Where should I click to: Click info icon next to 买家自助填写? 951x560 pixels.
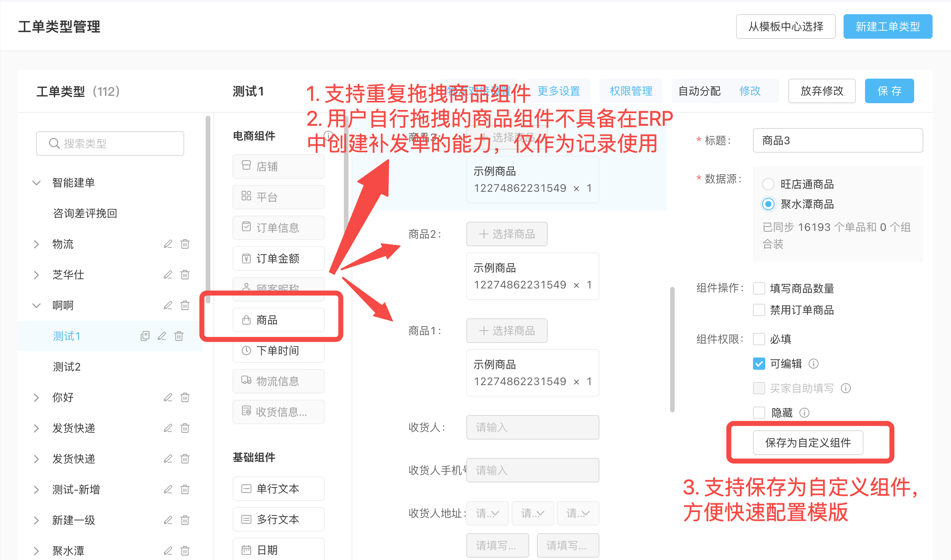[846, 388]
